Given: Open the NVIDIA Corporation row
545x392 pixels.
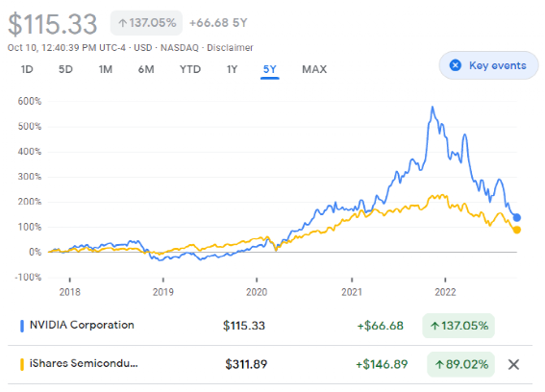Looking at the screenshot, I should point(270,326).
